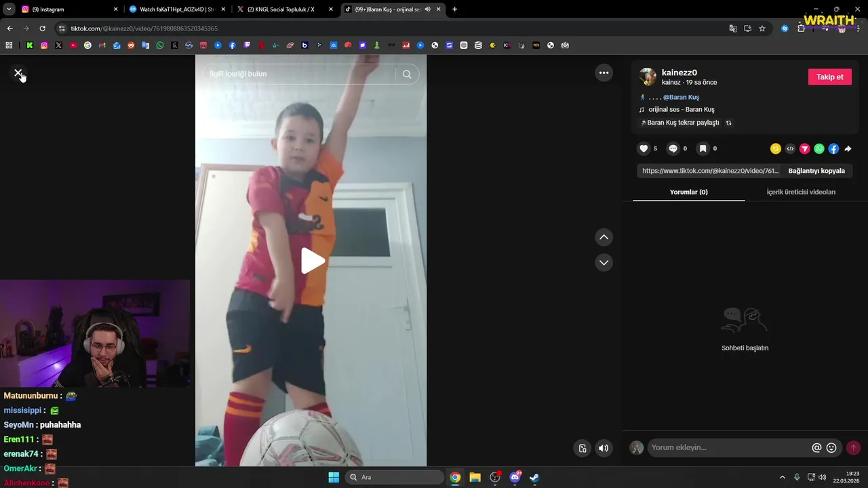Screen dimensions: 868x488
Task: Go to the next video with down chevron
Action: pos(604,262)
